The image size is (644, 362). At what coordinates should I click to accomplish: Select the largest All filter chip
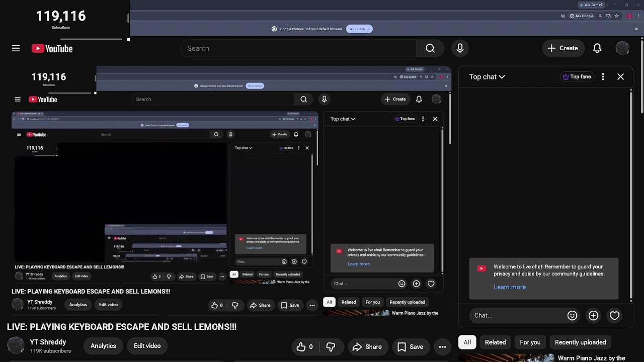pos(467,342)
